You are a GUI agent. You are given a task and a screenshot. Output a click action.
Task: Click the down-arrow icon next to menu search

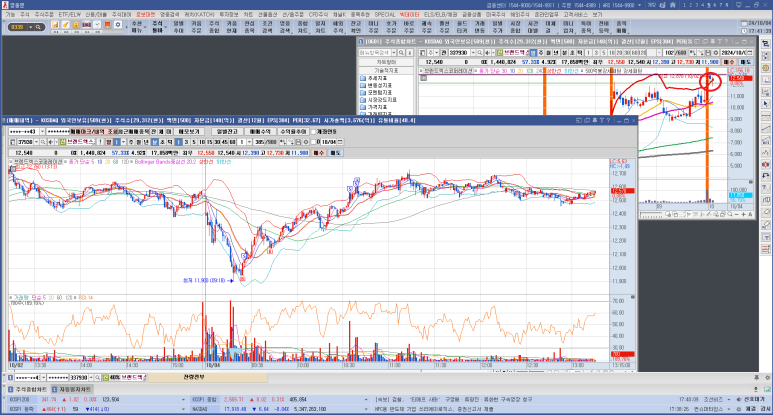[410, 52]
